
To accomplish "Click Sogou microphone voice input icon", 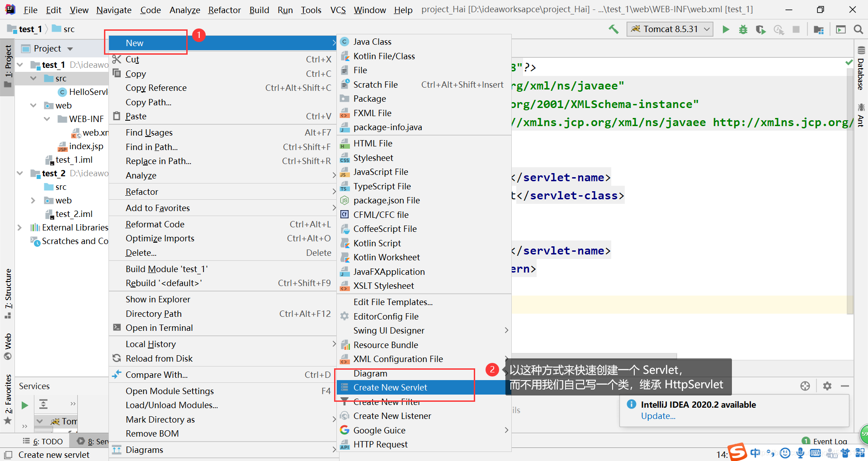I will (800, 453).
